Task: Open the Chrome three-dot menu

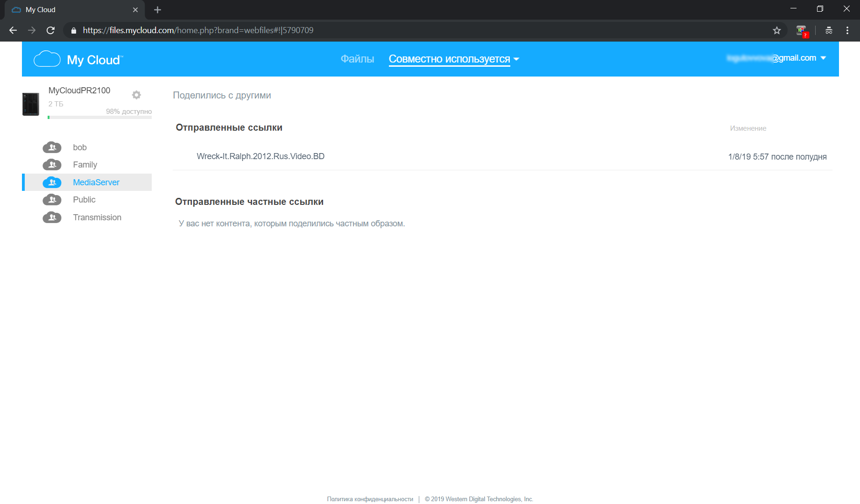Action: pyautogui.click(x=847, y=30)
